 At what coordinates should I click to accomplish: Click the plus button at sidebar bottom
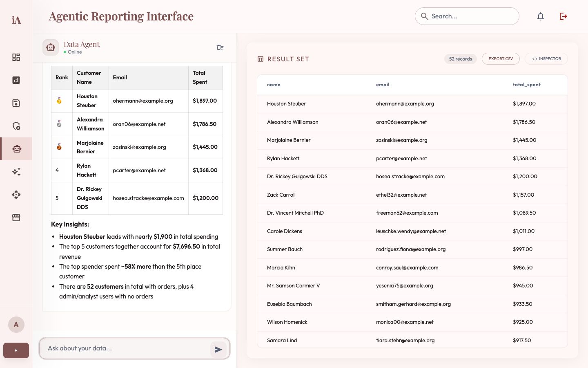click(x=16, y=350)
